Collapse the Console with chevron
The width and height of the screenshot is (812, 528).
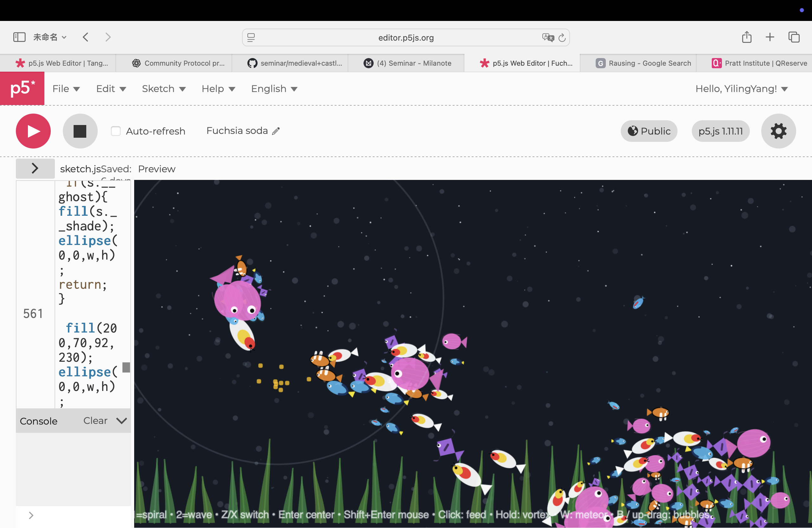click(x=121, y=421)
